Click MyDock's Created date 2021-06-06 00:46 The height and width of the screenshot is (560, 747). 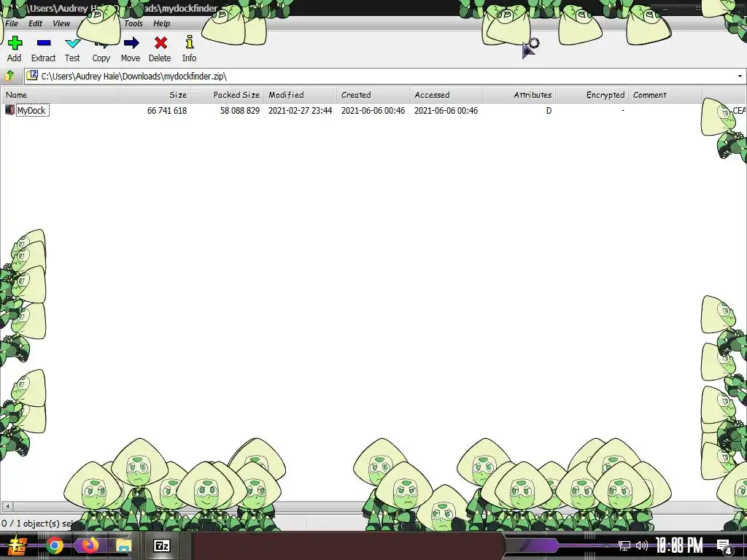(x=373, y=111)
